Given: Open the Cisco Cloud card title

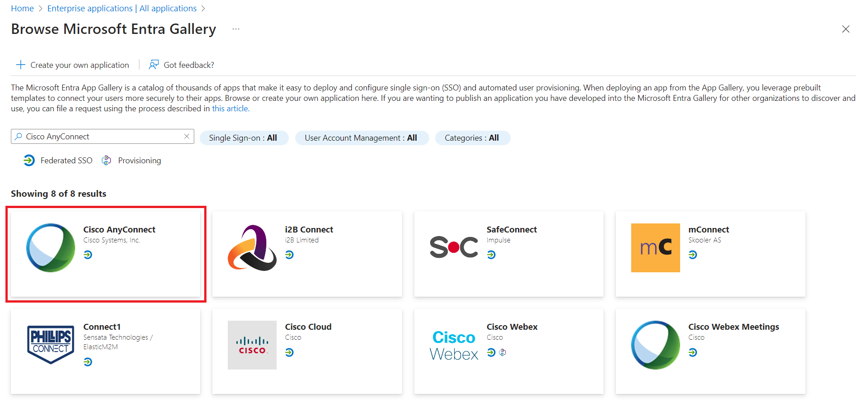Looking at the screenshot, I should tap(308, 327).
